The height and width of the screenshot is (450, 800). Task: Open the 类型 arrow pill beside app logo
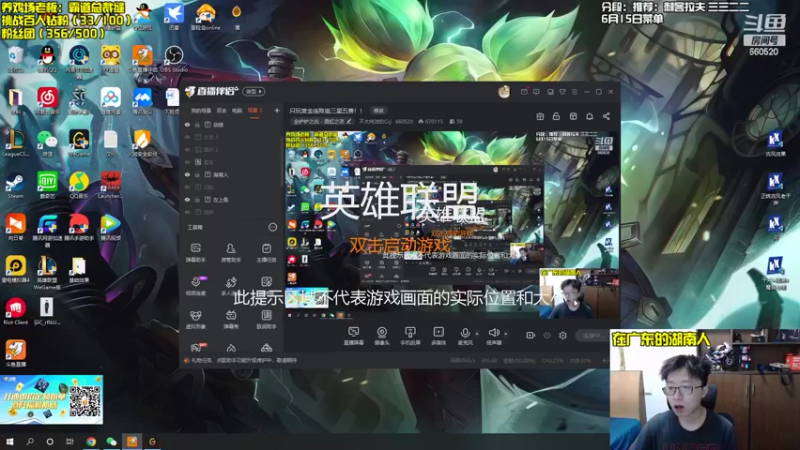[254, 91]
